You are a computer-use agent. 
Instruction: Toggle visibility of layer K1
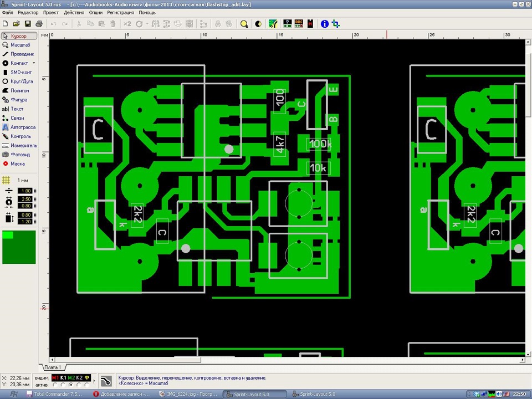coord(63,377)
